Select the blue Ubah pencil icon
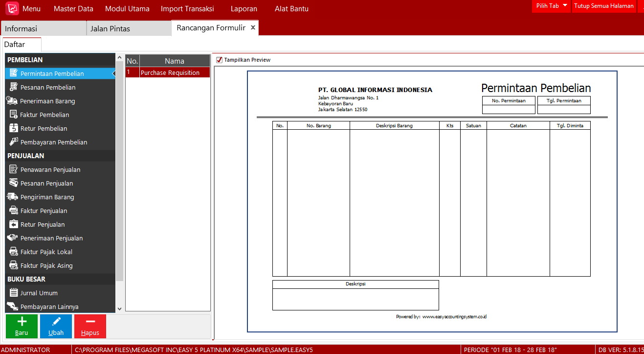Image resolution: width=644 pixels, height=354 pixels. [56, 322]
